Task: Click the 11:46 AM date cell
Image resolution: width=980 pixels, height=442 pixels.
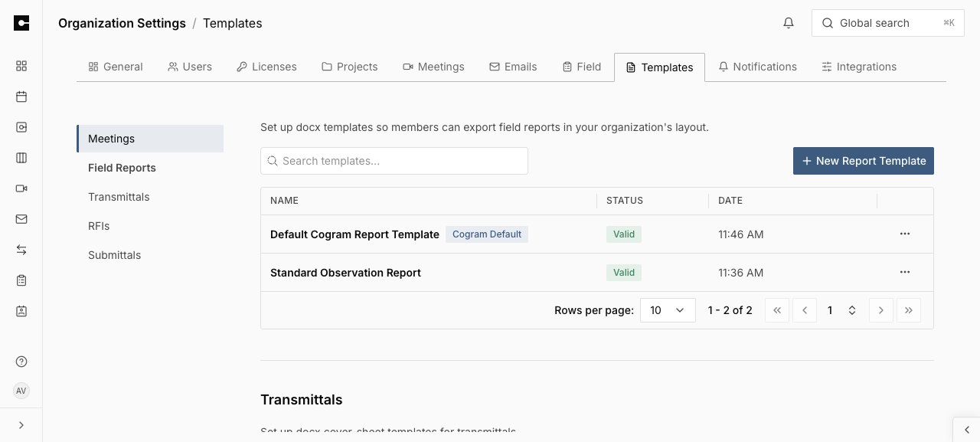Action: (740, 234)
